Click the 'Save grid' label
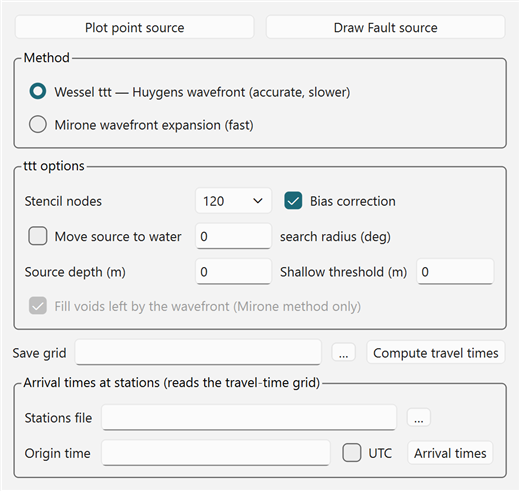This screenshot has height=491, width=520. [x=39, y=353]
